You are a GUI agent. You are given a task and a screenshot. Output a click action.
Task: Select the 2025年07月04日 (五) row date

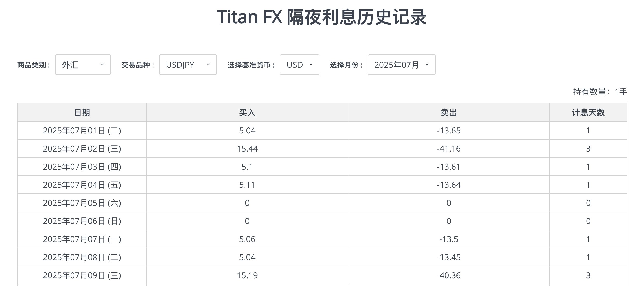tap(82, 185)
